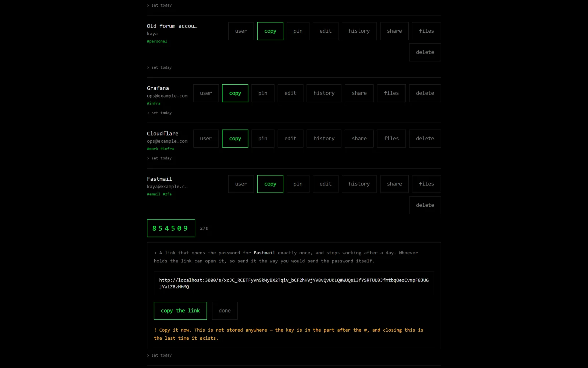Screen dimensions: 588x368
Task: Delete the Grafana entry
Action: pyautogui.click(x=425, y=93)
